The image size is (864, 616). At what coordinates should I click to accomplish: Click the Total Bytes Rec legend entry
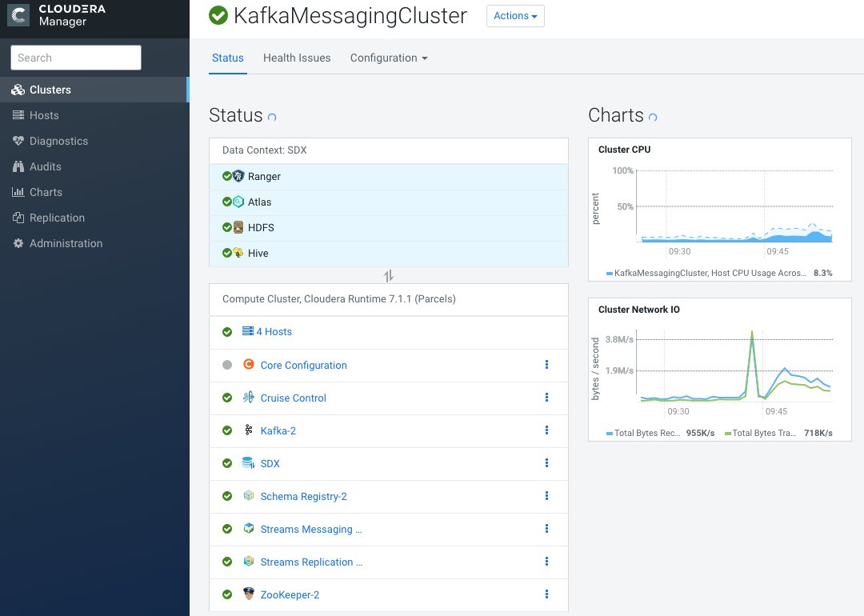[660, 433]
